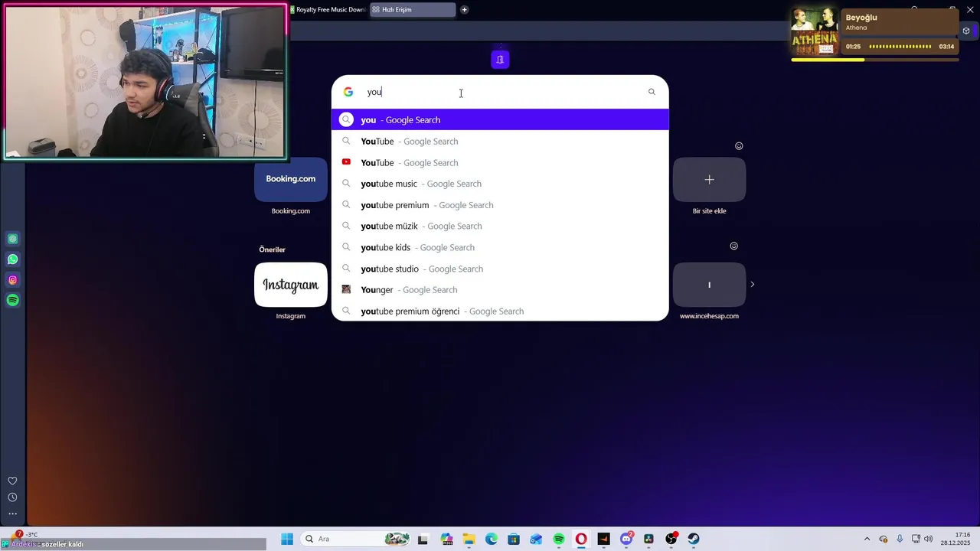The image size is (980, 551).
Task: Switch to the Hızlı Erişim tab
Action: [413, 9]
